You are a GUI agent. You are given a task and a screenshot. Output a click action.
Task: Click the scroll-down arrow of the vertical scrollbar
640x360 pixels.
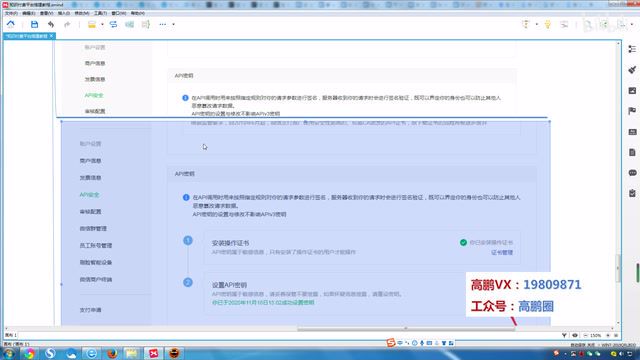(x=619, y=323)
